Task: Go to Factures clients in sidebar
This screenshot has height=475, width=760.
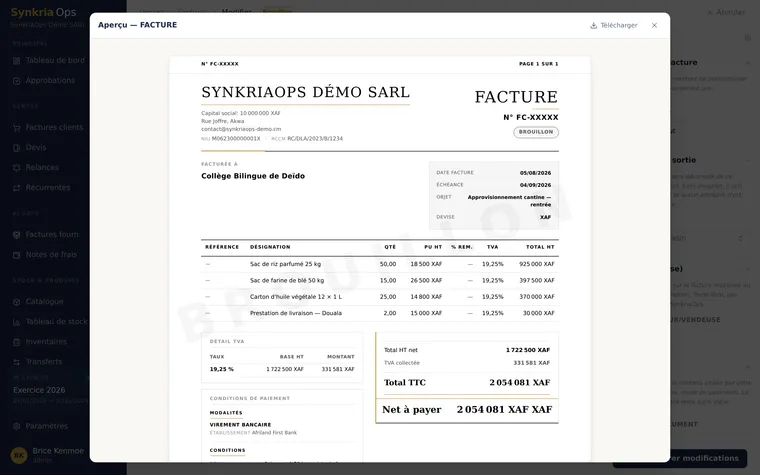Action: [48, 127]
